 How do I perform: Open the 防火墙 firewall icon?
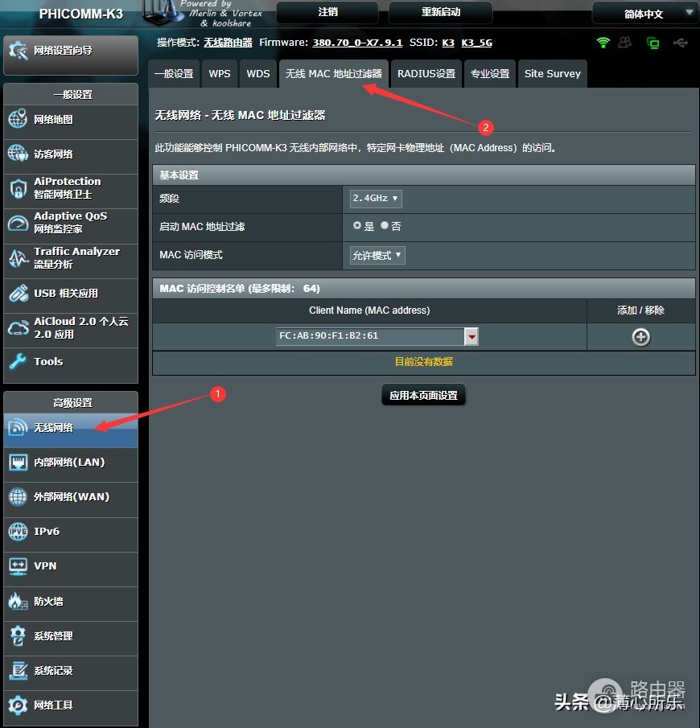(x=18, y=601)
